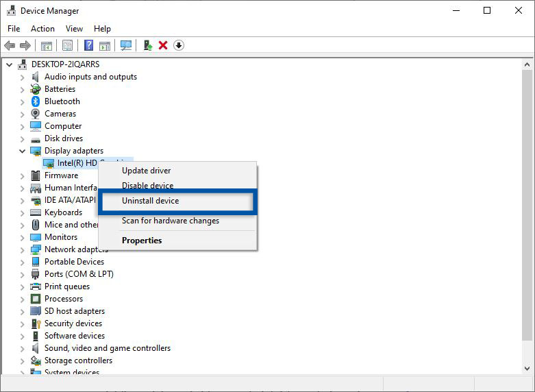Click the update driver toolbar icon with green arrow
The height and width of the screenshot is (392, 535).
(x=147, y=45)
